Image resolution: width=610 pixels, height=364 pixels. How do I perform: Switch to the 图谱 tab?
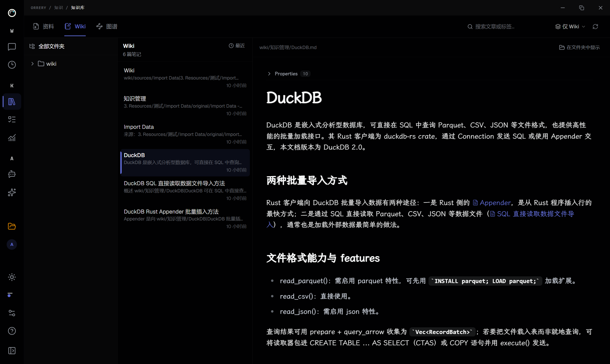coord(107,26)
